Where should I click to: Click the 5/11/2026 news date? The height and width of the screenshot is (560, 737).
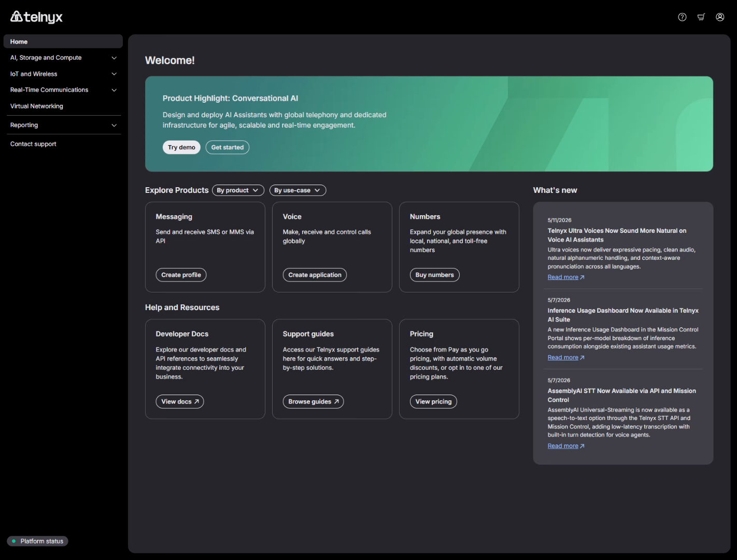[560, 220]
